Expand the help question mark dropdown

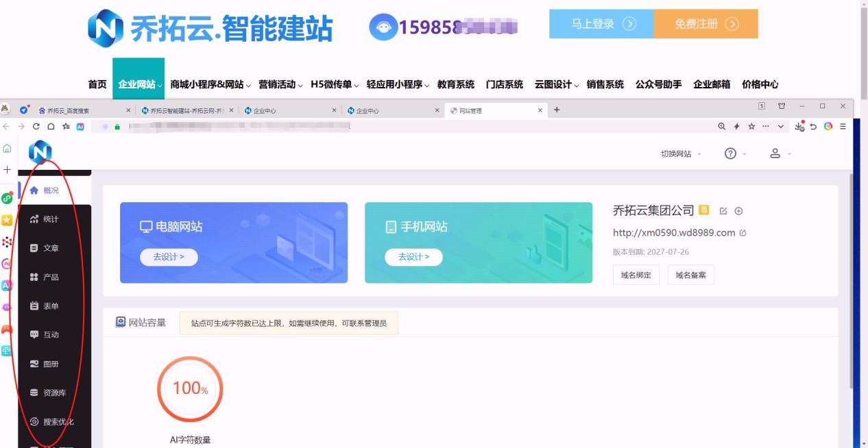[x=736, y=154]
